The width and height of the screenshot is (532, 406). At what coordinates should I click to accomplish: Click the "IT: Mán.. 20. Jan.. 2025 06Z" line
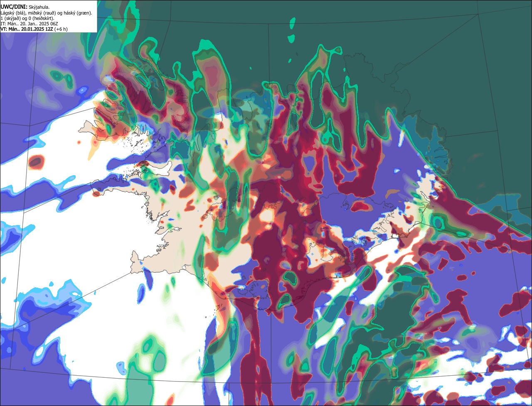29,24
